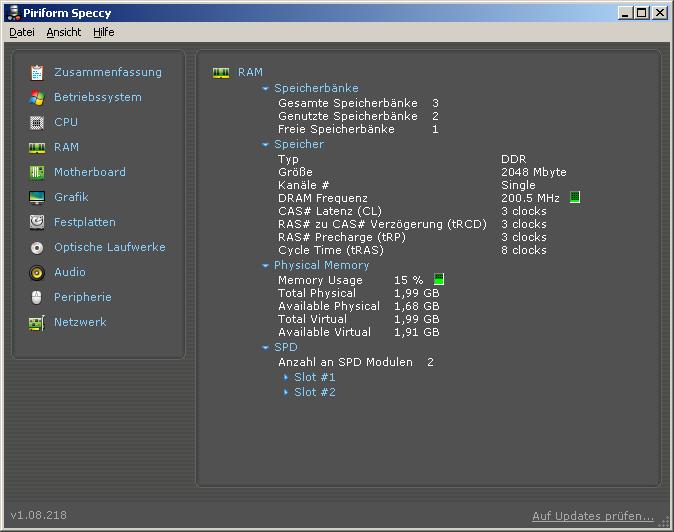
Task: Click the CAS# Latenz (CL) label
Action: [330, 211]
